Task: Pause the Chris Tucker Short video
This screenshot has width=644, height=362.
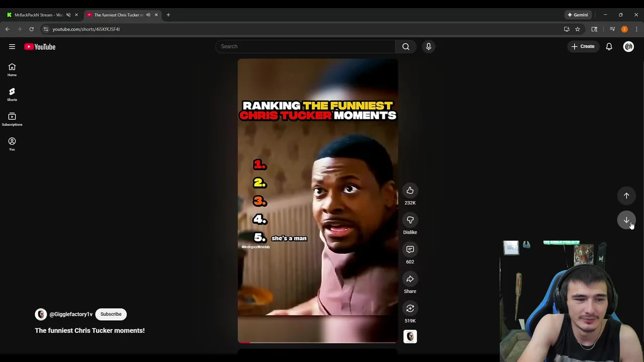Action: coord(318,201)
